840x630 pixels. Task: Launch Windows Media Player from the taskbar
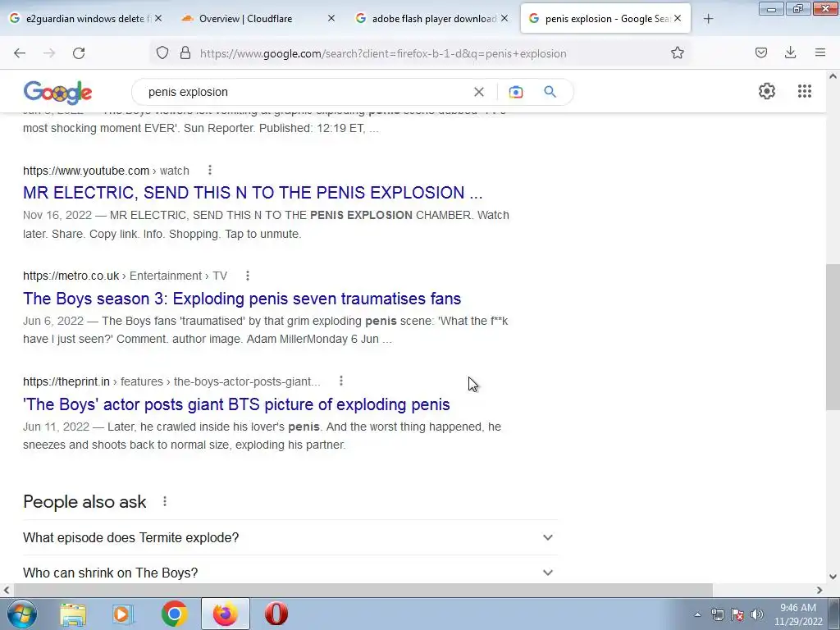point(122,614)
